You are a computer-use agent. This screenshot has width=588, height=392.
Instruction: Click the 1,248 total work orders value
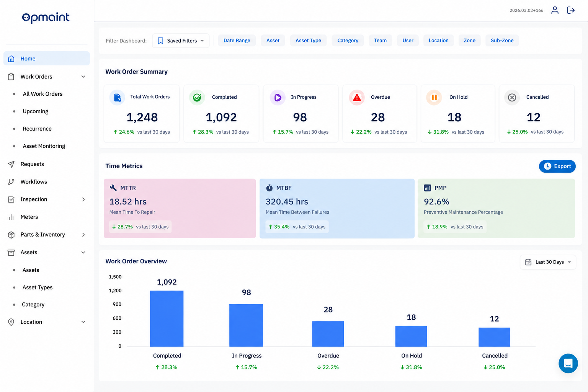142,117
